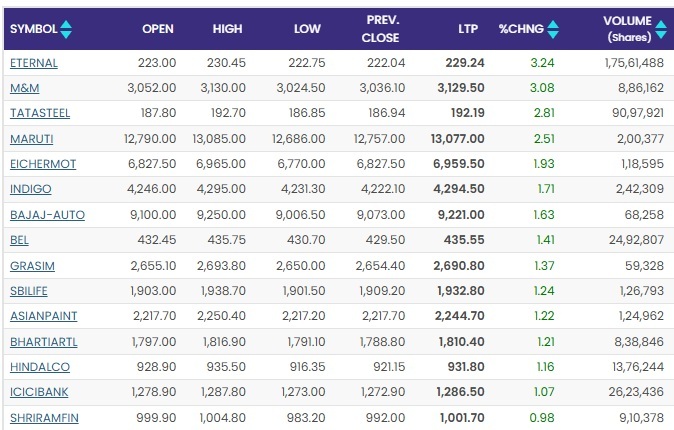This screenshot has height=430, width=674.
Task: Open the ASIANPAINT symbol link
Action: pos(43,316)
